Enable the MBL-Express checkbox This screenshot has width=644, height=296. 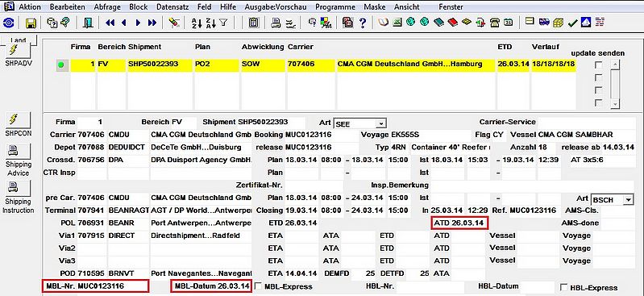pyautogui.click(x=259, y=286)
